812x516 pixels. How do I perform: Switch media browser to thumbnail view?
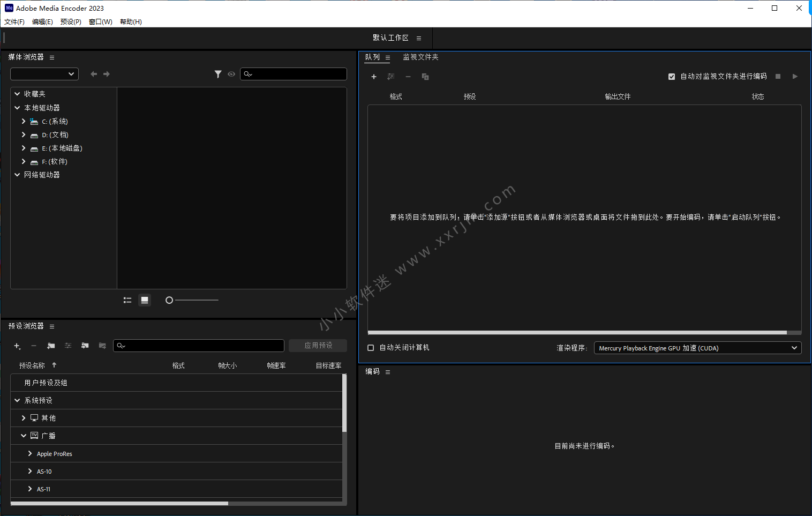pyautogui.click(x=145, y=300)
